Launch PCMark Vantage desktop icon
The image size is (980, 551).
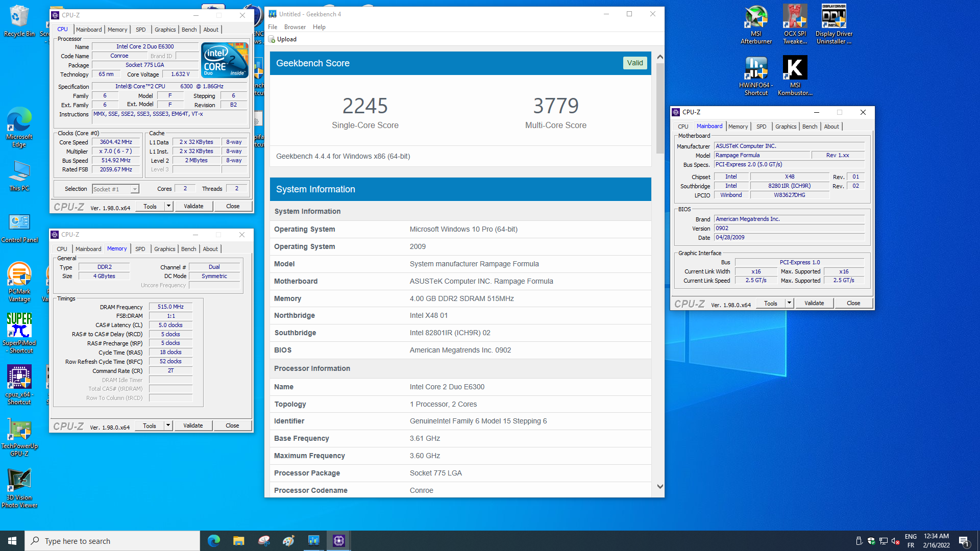click(19, 282)
